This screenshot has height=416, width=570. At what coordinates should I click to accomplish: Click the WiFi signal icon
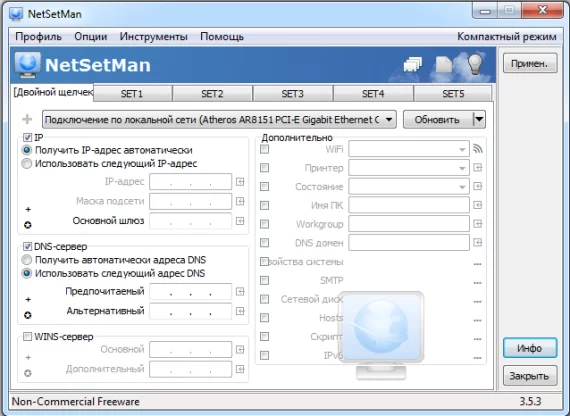(478, 149)
